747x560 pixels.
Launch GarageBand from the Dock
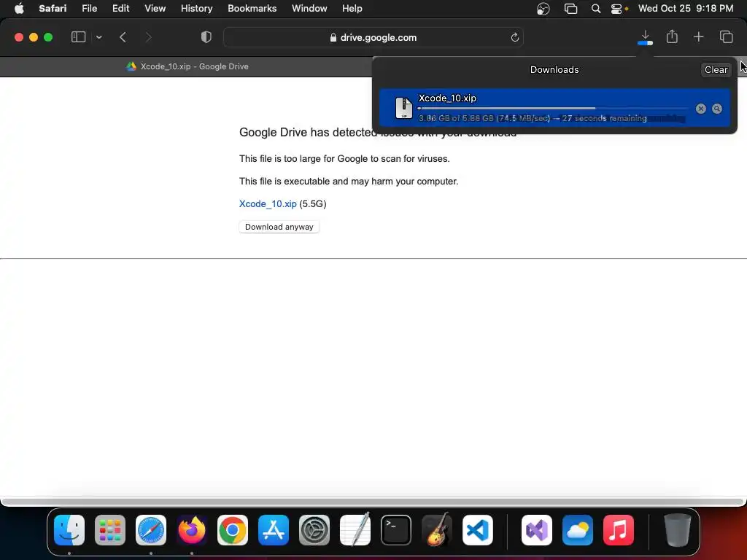click(x=437, y=530)
